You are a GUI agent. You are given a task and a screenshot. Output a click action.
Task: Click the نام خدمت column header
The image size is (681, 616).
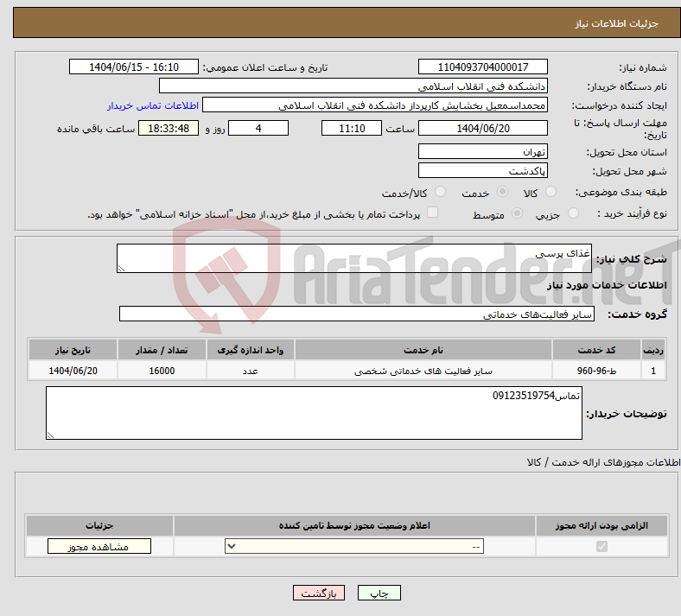tap(423, 350)
